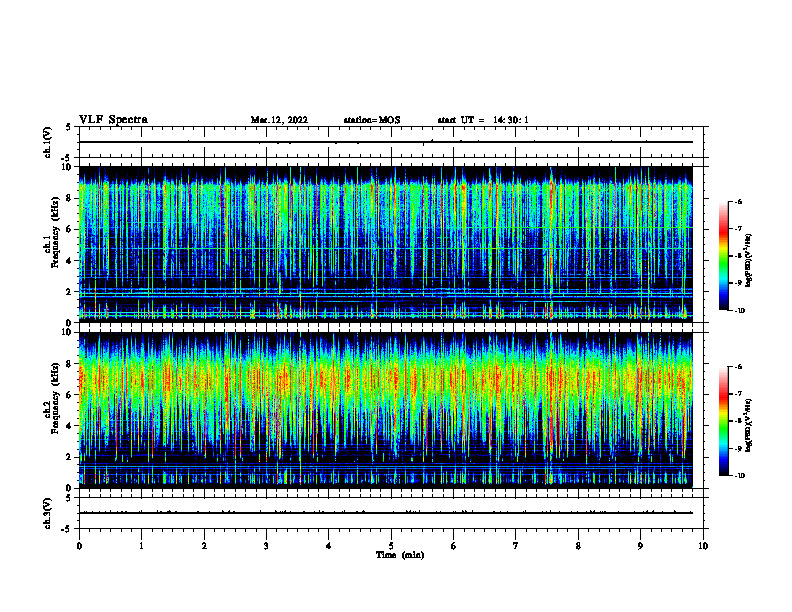
Task: Click the "ch.1(V)" axis label at the top
Action: click(x=47, y=142)
